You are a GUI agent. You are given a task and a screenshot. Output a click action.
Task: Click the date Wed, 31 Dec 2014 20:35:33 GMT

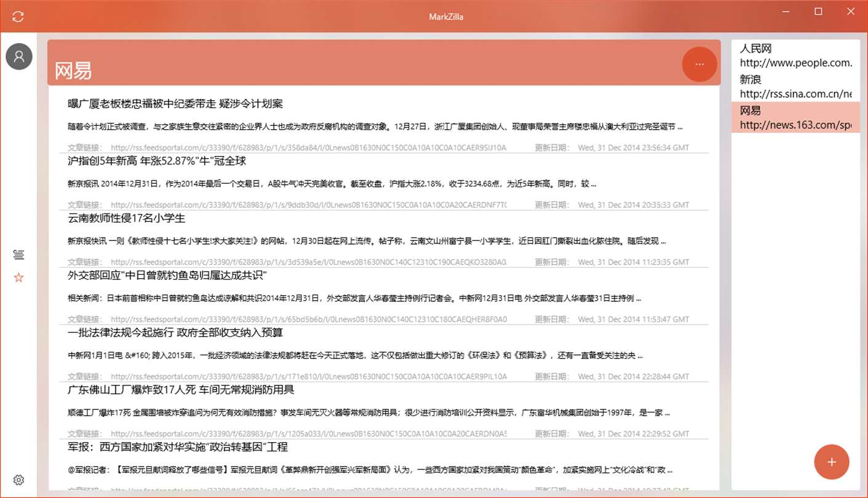click(x=634, y=205)
